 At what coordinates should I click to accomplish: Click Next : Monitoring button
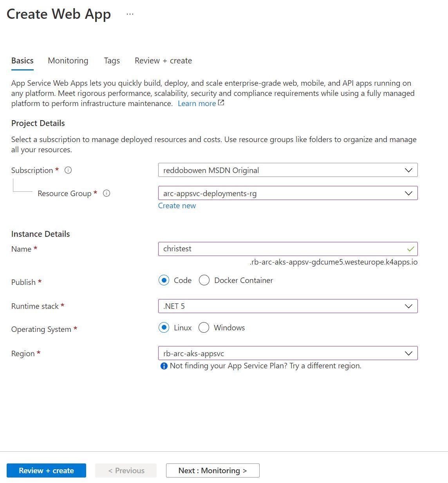point(213,470)
